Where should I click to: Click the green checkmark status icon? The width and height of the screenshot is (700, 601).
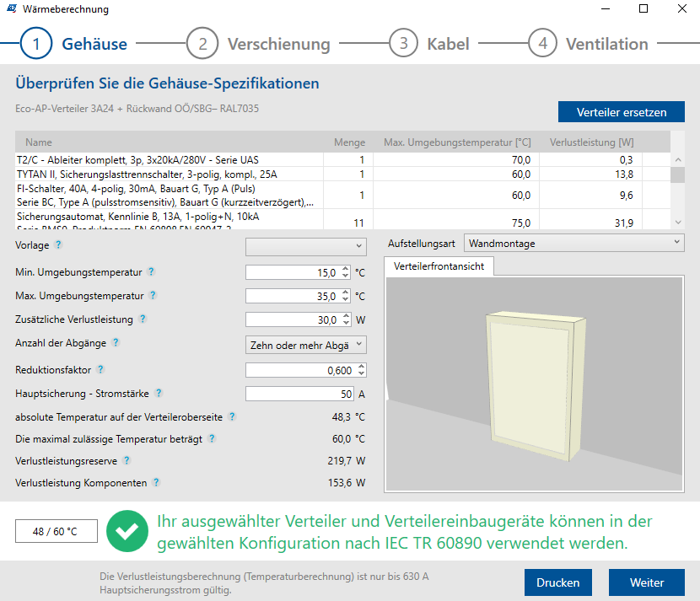pyautogui.click(x=127, y=531)
